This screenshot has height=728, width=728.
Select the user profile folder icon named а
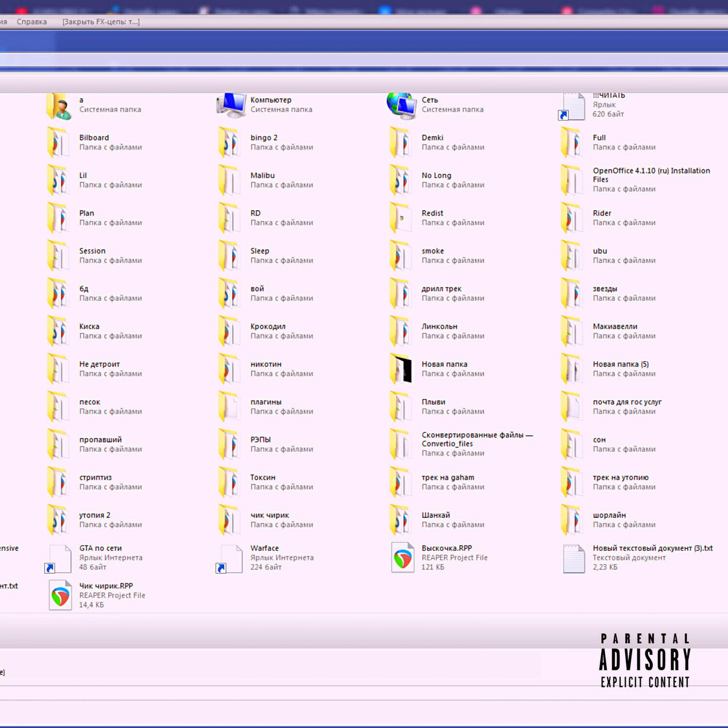pyautogui.click(x=59, y=106)
